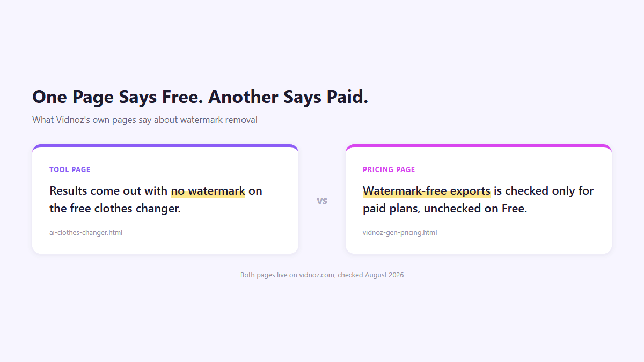
Task: Click the "Another Says Paid." headline portion
Action: [x=288, y=97]
